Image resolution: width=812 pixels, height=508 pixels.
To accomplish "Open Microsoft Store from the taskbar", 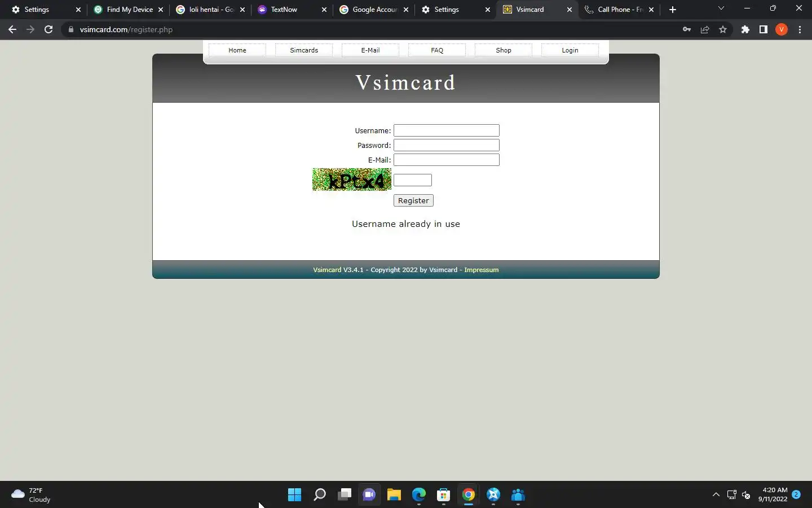I will pos(444,495).
